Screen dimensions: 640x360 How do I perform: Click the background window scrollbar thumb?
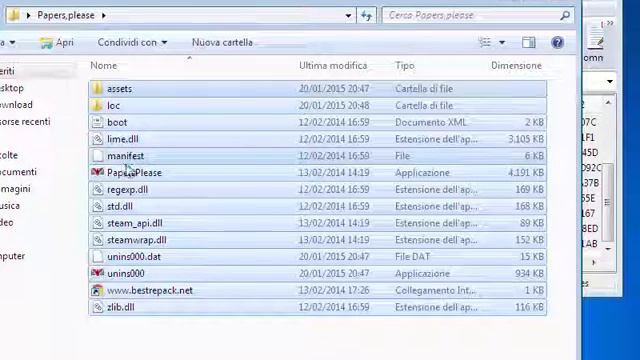coord(607,202)
